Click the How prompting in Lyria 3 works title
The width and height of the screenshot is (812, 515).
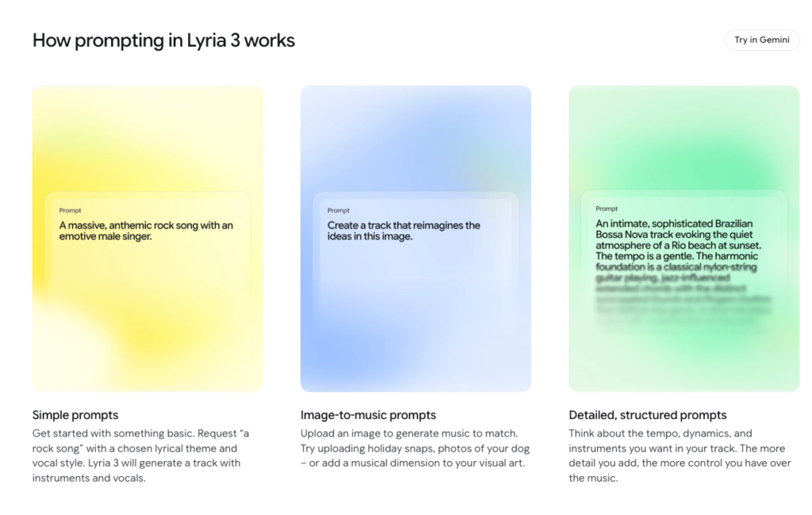163,40
